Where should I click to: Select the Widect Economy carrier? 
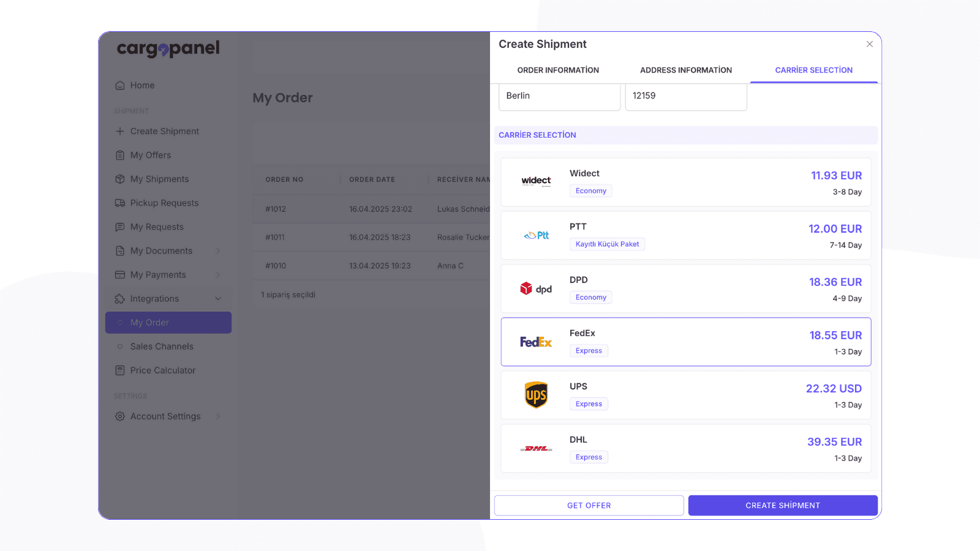[685, 182]
